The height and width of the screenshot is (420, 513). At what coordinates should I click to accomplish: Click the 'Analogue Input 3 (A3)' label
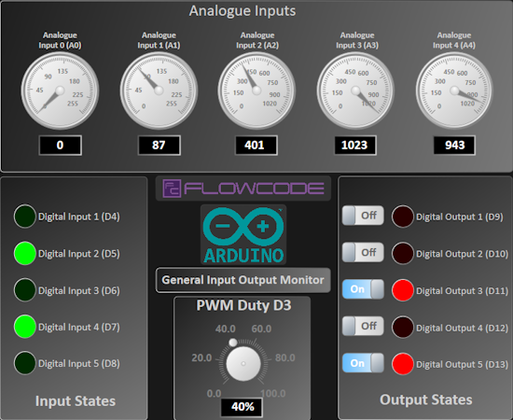coord(357,40)
